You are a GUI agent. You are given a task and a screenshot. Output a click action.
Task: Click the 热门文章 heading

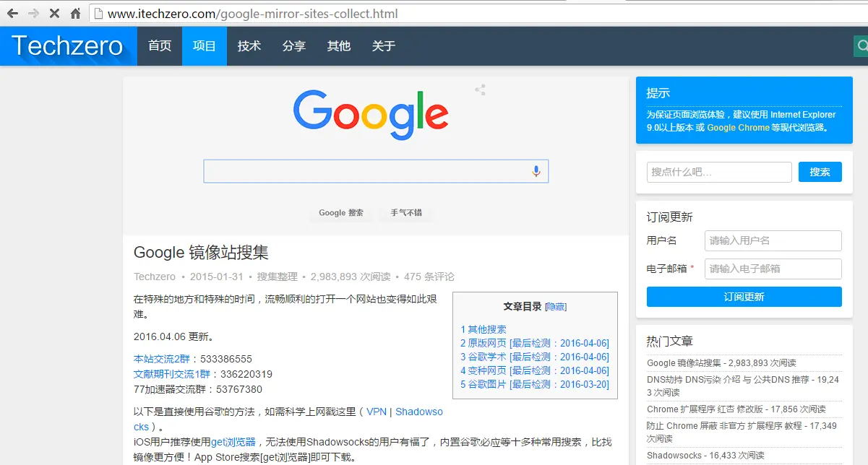coord(670,341)
